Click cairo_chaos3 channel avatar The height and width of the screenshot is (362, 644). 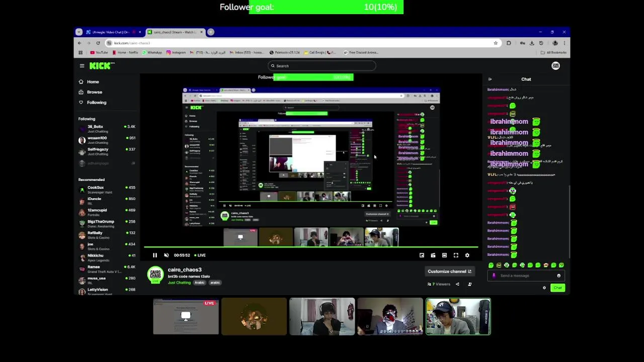coord(155,275)
